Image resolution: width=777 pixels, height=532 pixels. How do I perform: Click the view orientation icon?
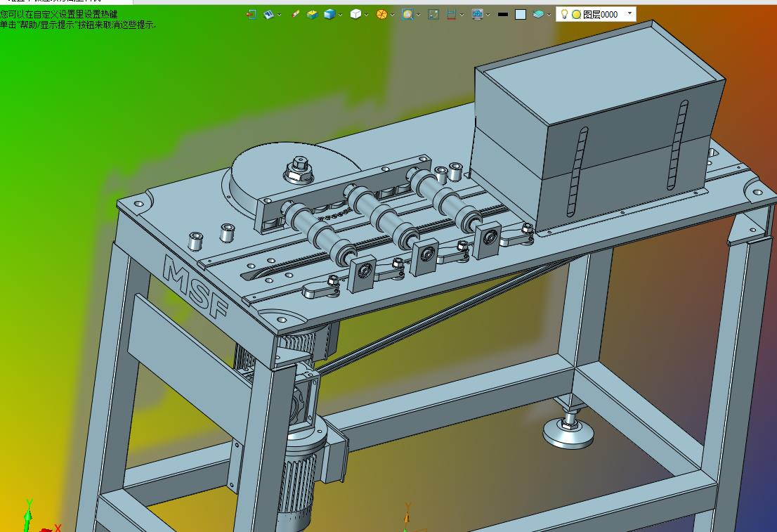(268, 14)
